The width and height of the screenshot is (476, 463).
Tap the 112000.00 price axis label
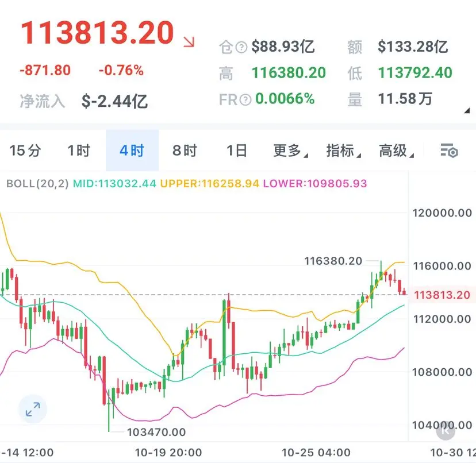pyautogui.click(x=442, y=319)
